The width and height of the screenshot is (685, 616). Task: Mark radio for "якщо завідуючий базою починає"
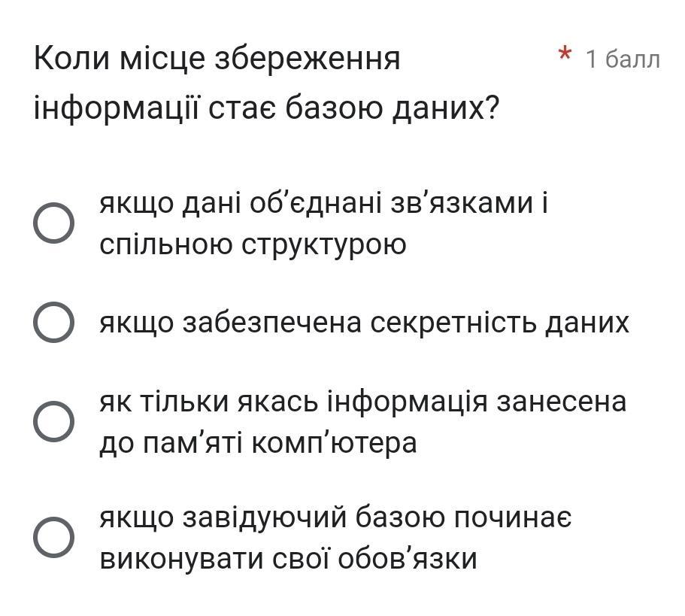(54, 538)
